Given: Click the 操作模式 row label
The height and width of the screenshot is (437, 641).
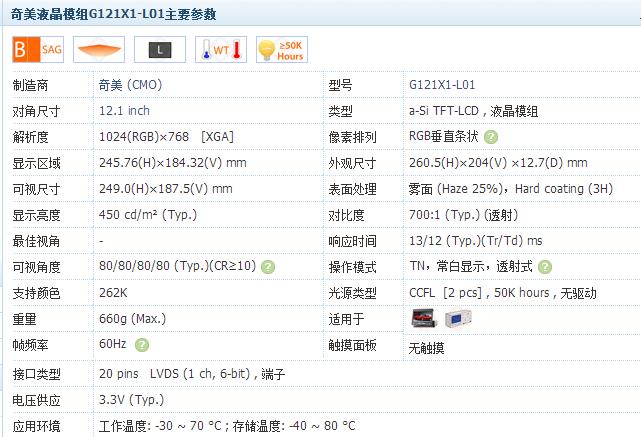Looking at the screenshot, I should coord(352,267).
